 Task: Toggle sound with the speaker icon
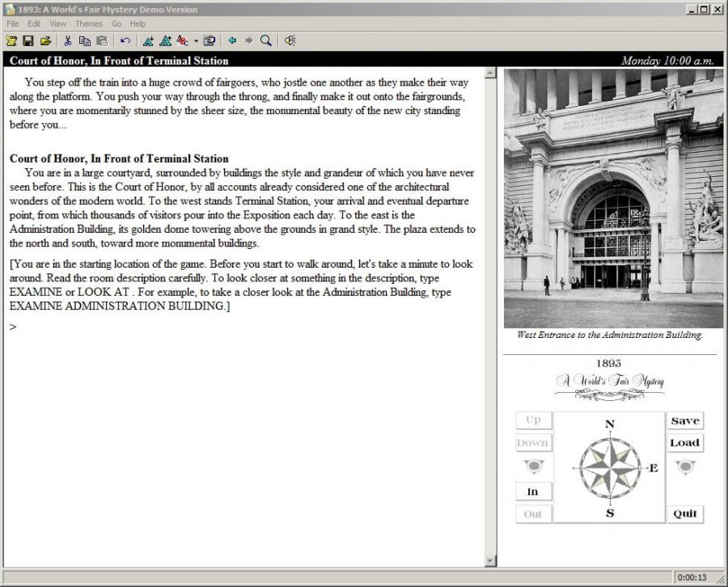(x=290, y=41)
